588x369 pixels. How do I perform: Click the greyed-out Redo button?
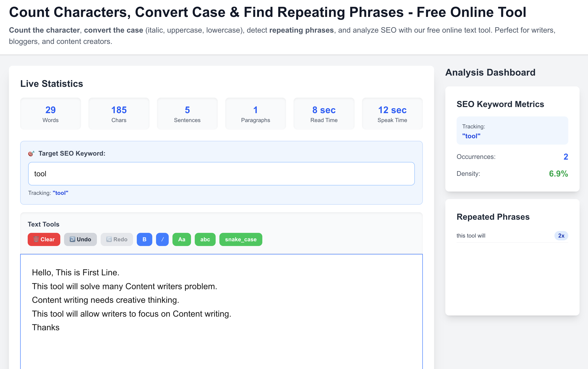tap(117, 239)
